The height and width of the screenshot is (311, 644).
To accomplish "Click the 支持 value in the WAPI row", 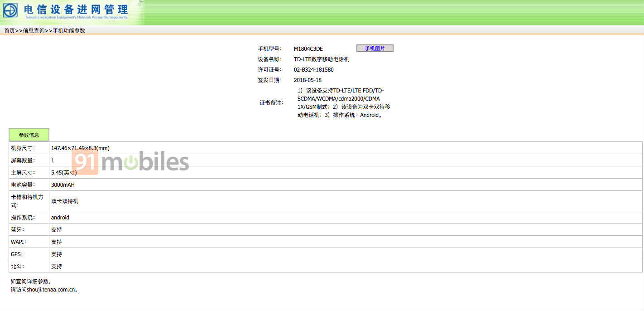I will click(x=56, y=242).
